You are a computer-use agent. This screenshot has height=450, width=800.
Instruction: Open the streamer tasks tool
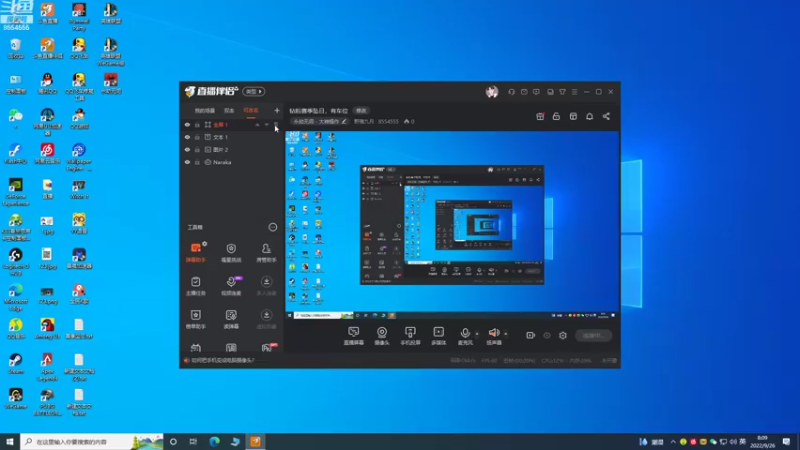pos(196,286)
